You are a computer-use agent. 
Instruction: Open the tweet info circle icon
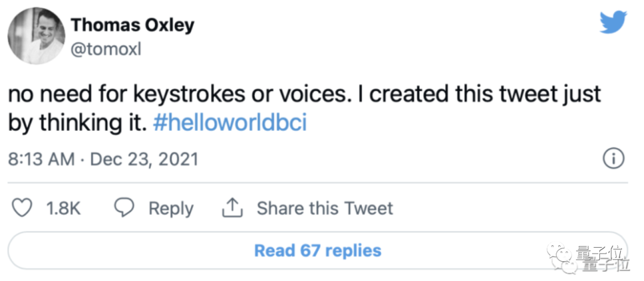[x=614, y=159]
